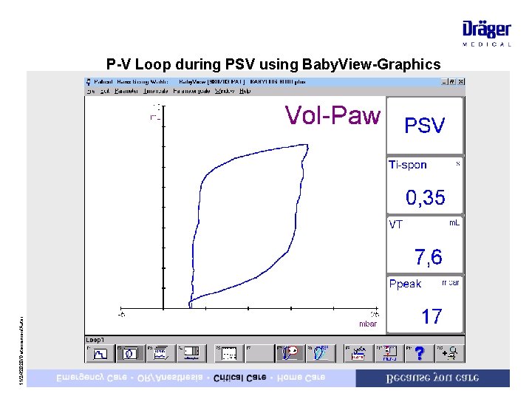Click the Loop1 status bar label
The image size is (532, 399).
point(95,340)
